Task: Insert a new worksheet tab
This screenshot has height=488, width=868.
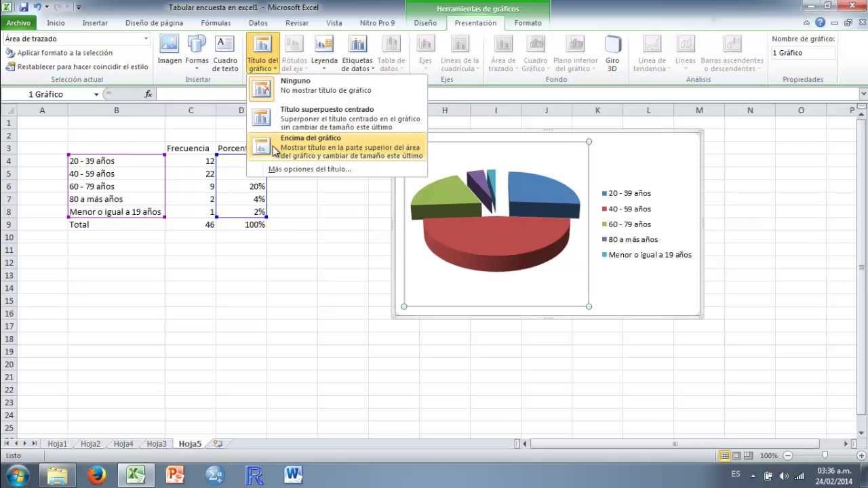Action: pos(218,444)
